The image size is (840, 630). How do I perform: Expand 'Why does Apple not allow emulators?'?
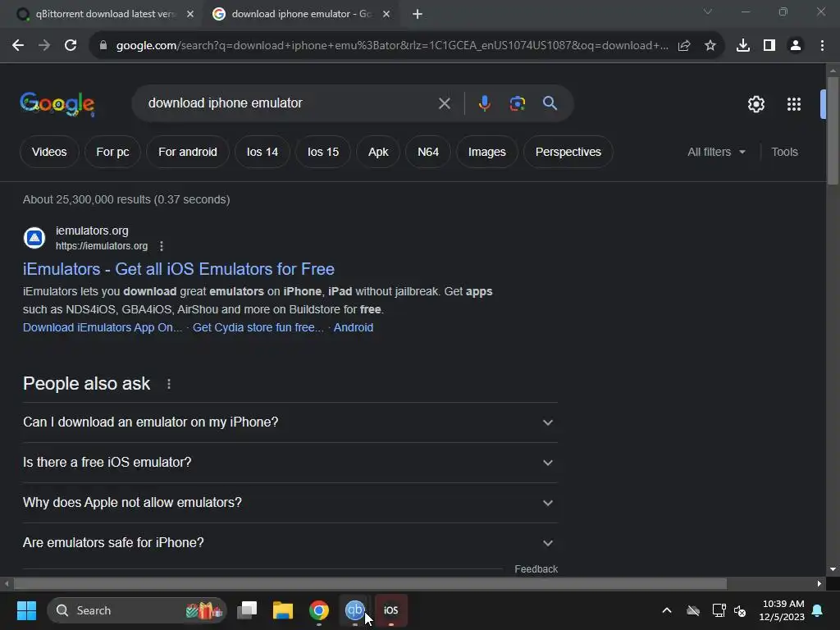(x=290, y=503)
